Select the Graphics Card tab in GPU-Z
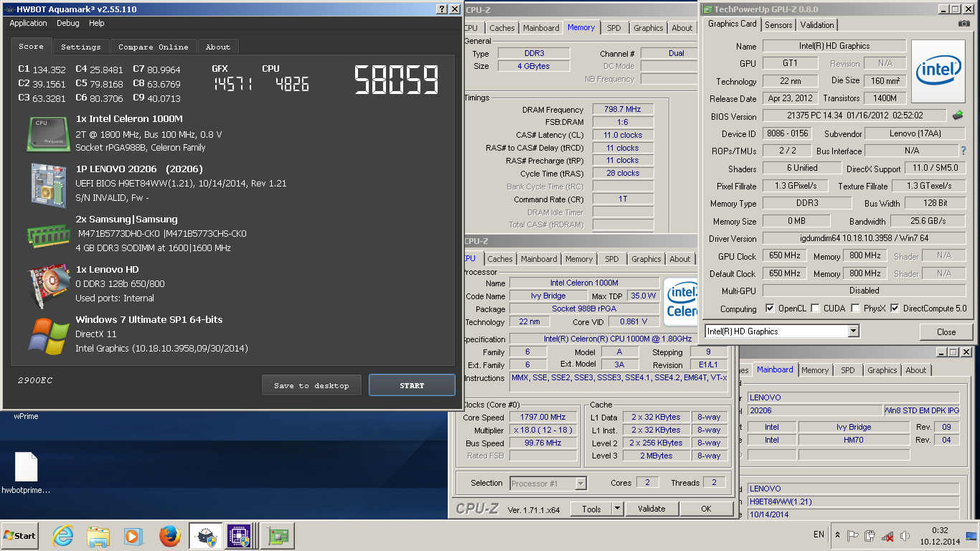Screen dimensions: 980x551 [x=732, y=24]
